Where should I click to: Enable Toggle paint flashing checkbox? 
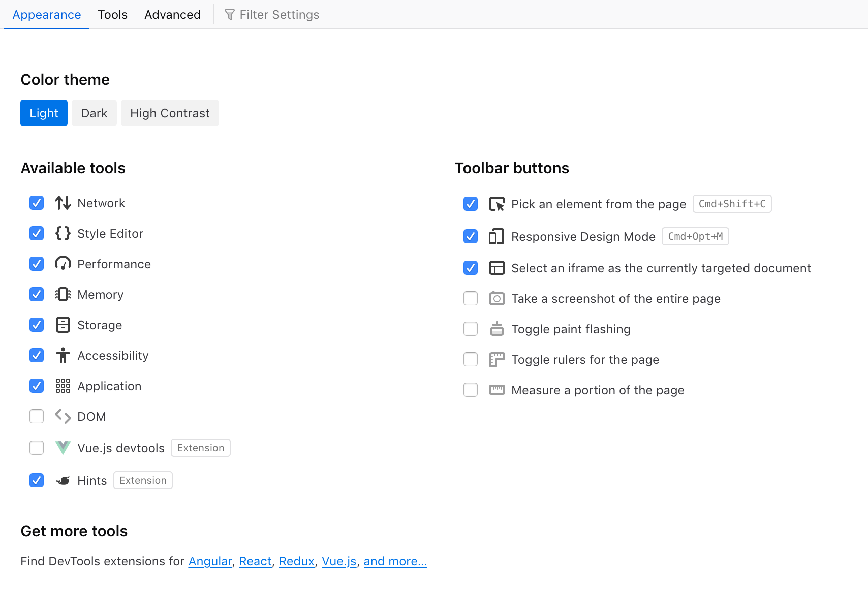[471, 329]
